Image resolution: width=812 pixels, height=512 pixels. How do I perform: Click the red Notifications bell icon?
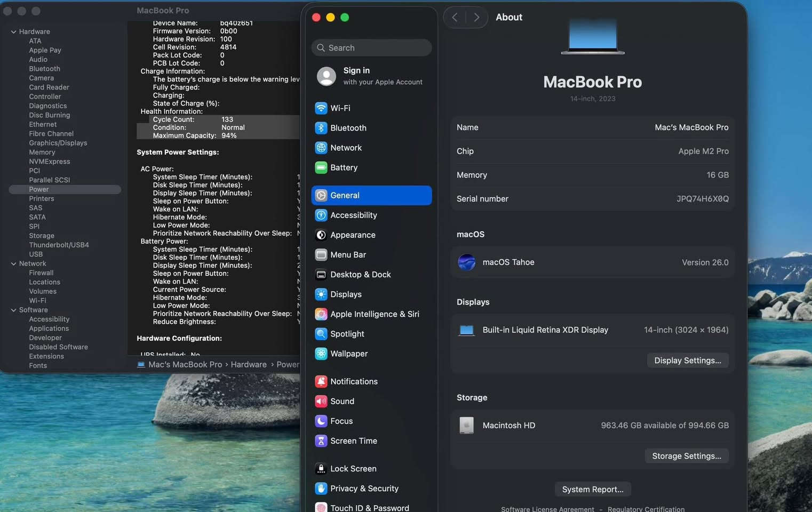pyautogui.click(x=321, y=381)
